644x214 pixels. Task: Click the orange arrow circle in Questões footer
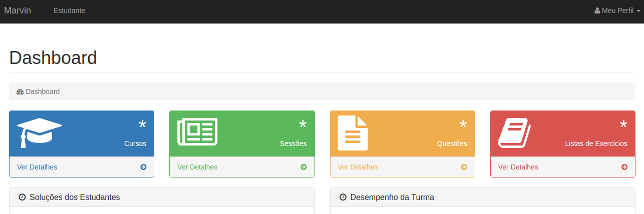pos(464,167)
